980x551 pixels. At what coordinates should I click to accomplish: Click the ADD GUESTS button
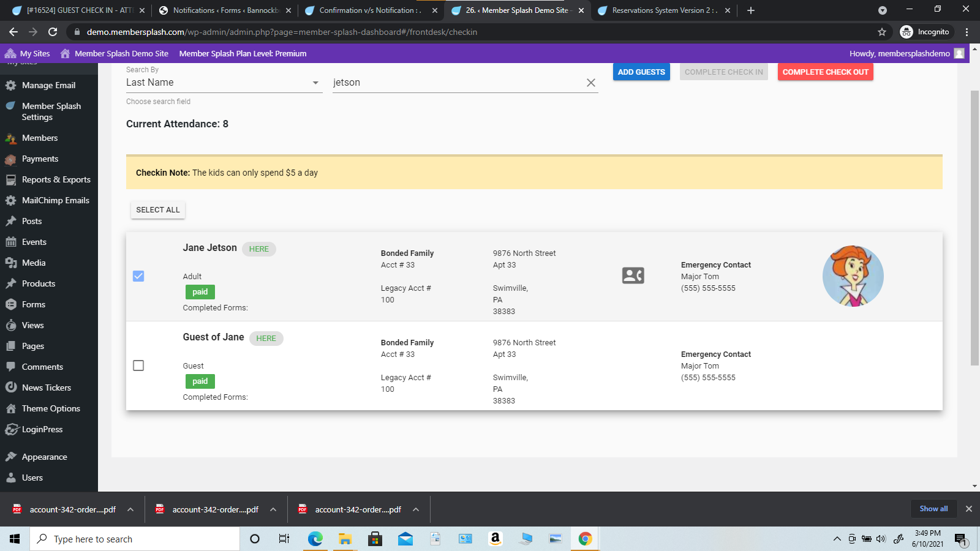tap(641, 72)
